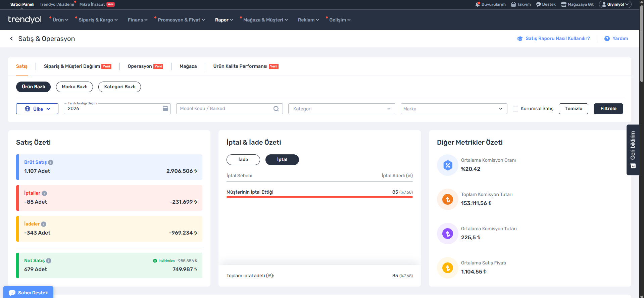Open Duyurularım notifications

click(x=490, y=4)
